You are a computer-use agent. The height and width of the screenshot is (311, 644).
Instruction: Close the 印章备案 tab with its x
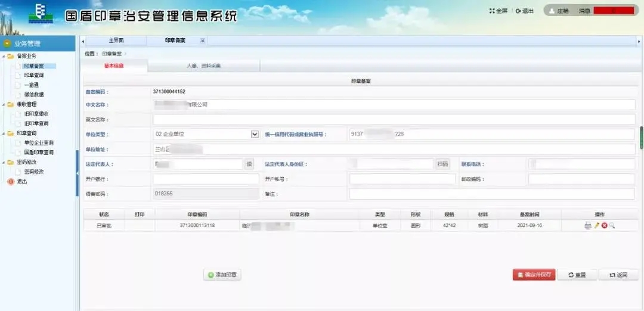pyautogui.click(x=202, y=41)
